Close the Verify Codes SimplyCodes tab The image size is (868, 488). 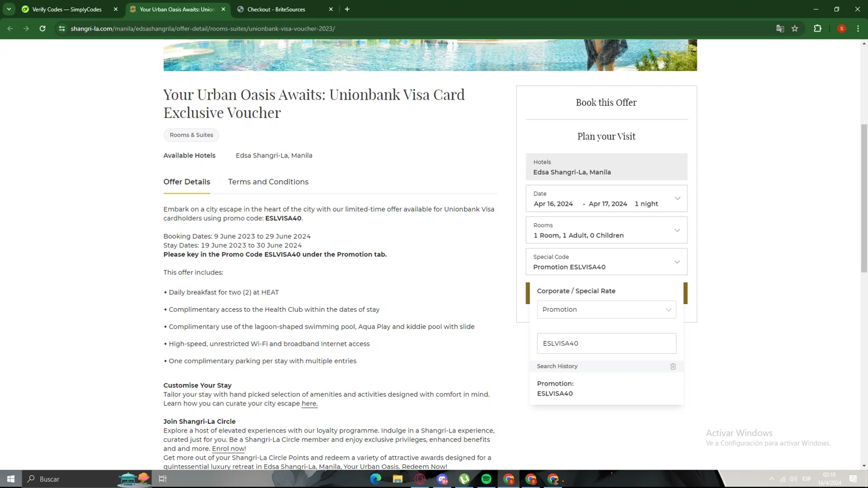[x=116, y=9]
